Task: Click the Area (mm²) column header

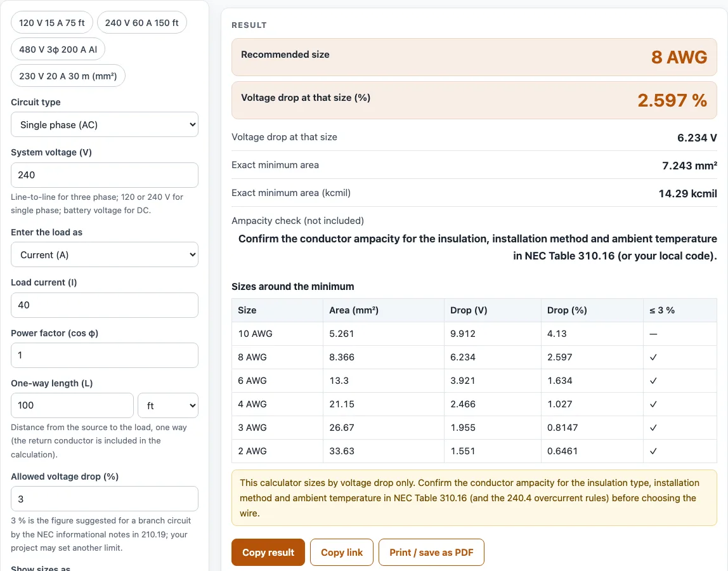Action: point(384,310)
